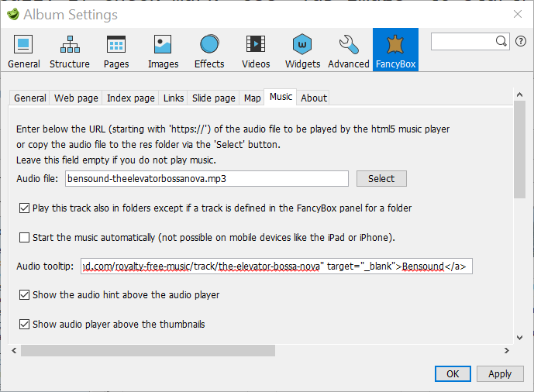Uncheck show the audio hint option
The width and height of the screenshot is (534, 392).
coord(24,295)
